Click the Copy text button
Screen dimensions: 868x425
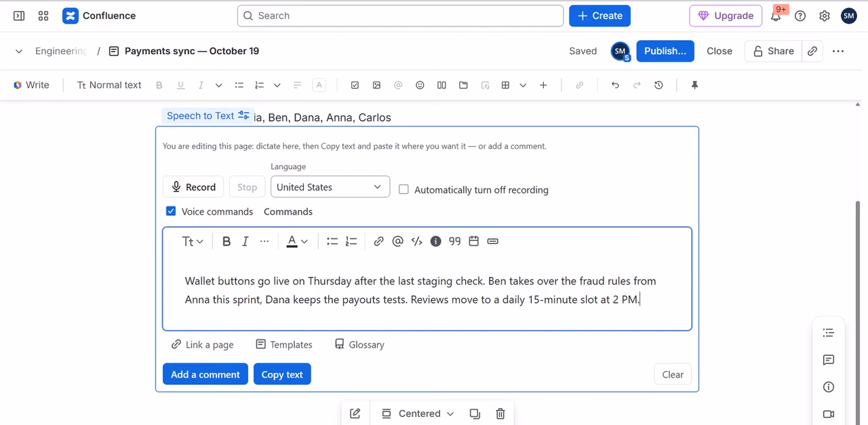coord(282,374)
